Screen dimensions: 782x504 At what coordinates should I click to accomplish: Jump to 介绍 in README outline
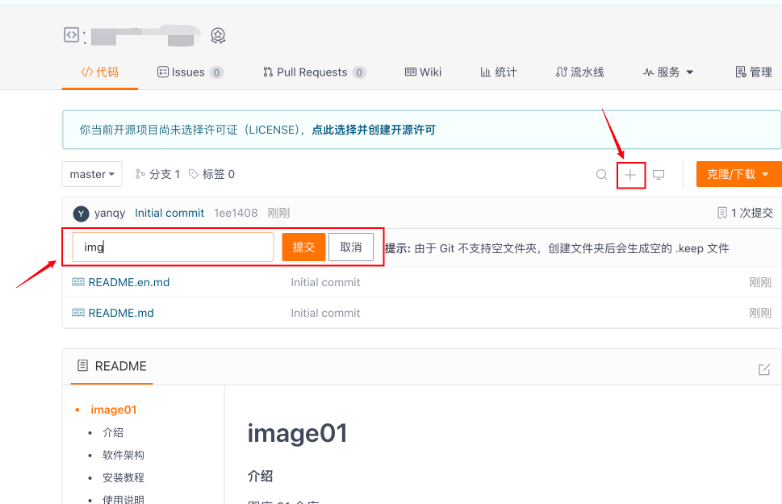click(x=113, y=433)
